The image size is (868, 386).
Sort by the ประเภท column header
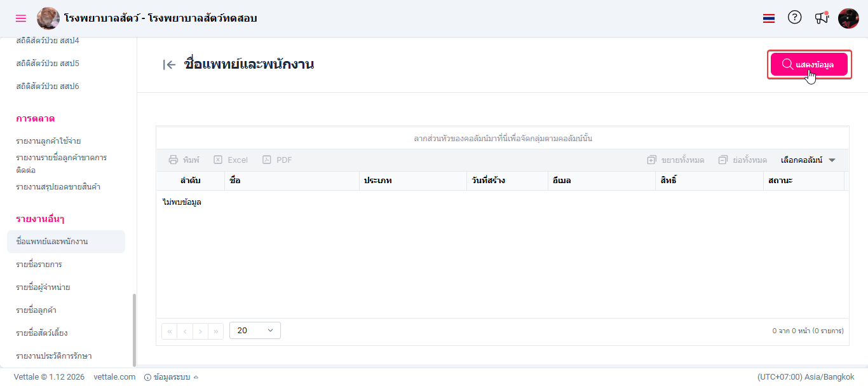[x=412, y=181]
